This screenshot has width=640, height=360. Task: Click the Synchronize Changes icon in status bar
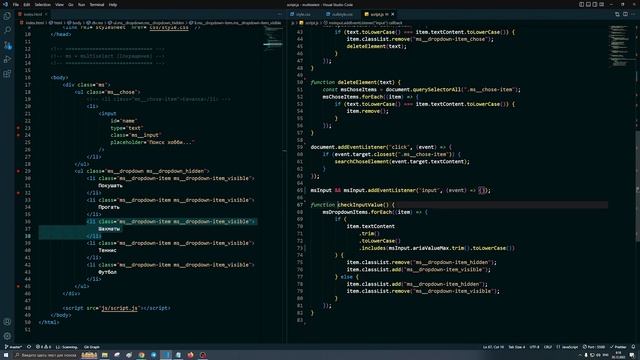pos(29,347)
